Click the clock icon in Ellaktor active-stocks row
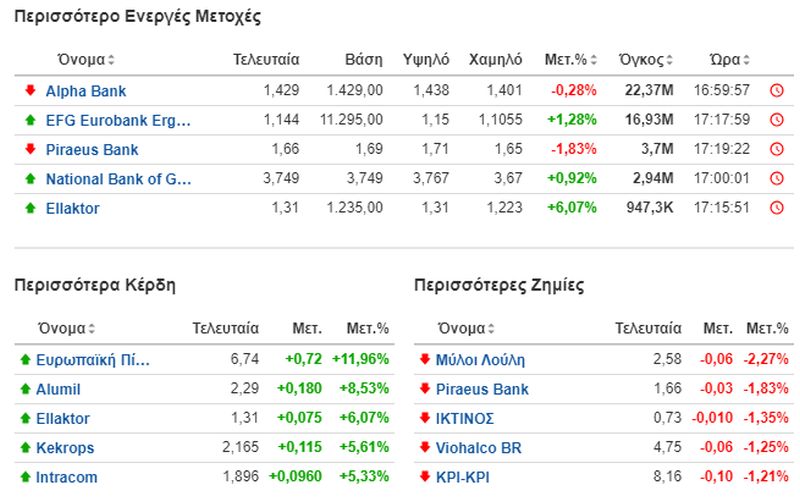The width and height of the screenshot is (800, 502). [777, 208]
